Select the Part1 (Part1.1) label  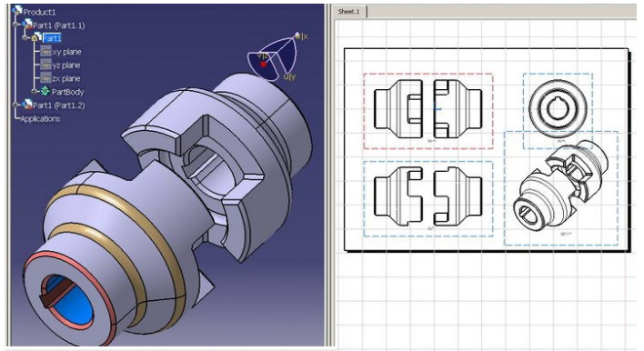click(x=59, y=25)
